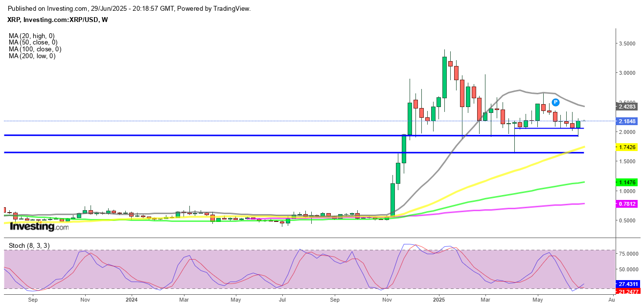This screenshot has height=306, width=644.
Task: Select the MA (50, close, 0) indicator label
Action: (x=33, y=43)
